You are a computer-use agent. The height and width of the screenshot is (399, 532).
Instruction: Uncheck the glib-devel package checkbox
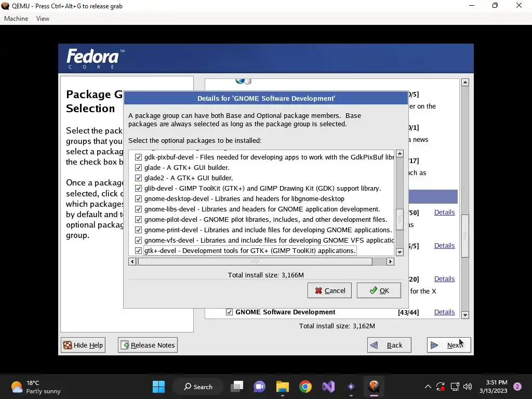[138, 188]
